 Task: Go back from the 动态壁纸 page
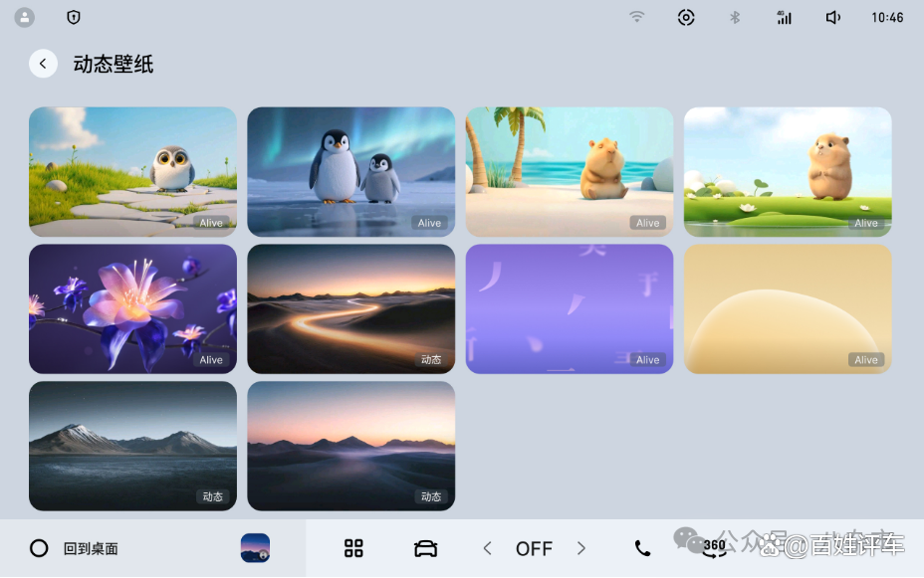[43, 64]
